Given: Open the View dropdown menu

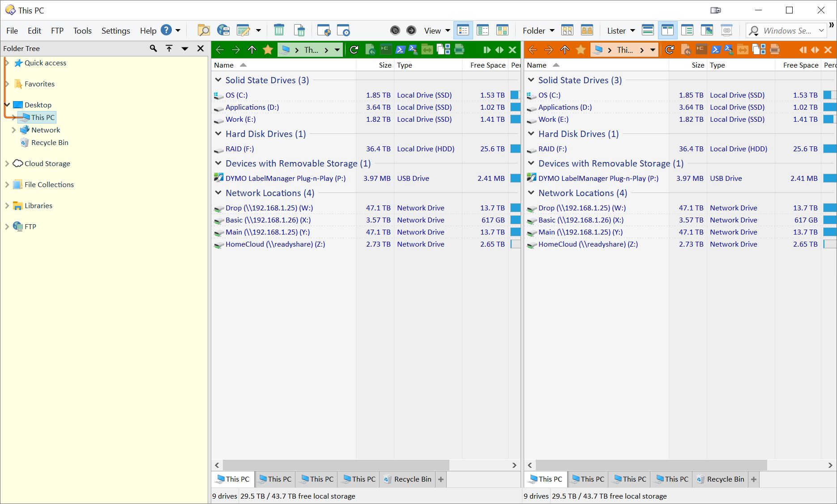Looking at the screenshot, I should tap(437, 30).
